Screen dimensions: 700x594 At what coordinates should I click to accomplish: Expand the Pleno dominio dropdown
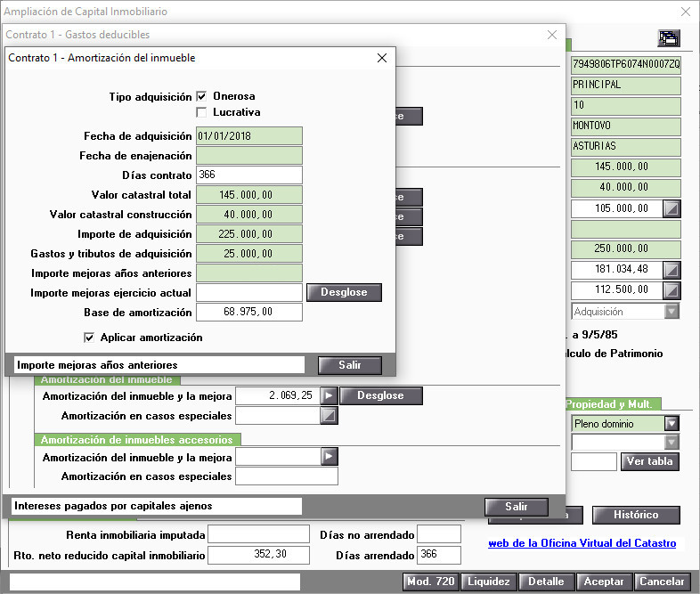point(672,423)
